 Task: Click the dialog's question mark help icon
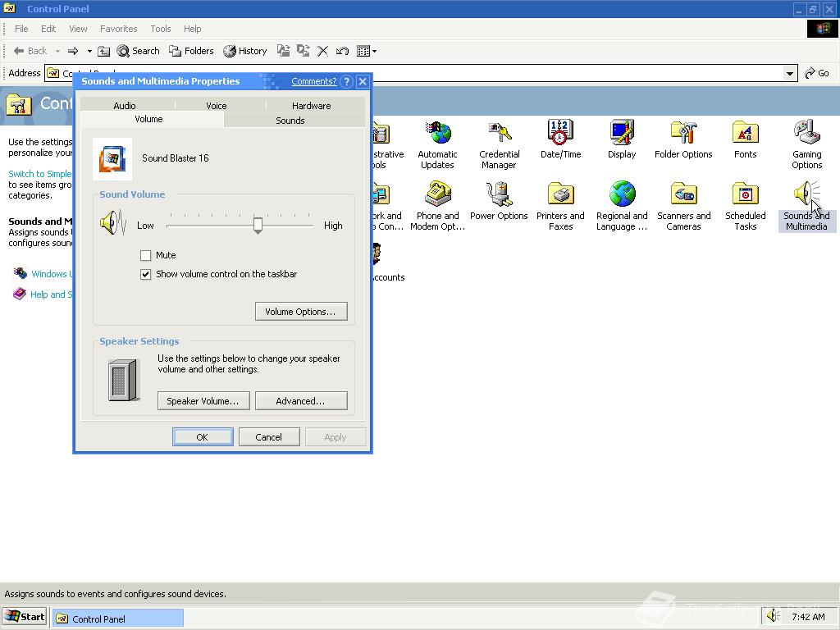pyautogui.click(x=347, y=81)
